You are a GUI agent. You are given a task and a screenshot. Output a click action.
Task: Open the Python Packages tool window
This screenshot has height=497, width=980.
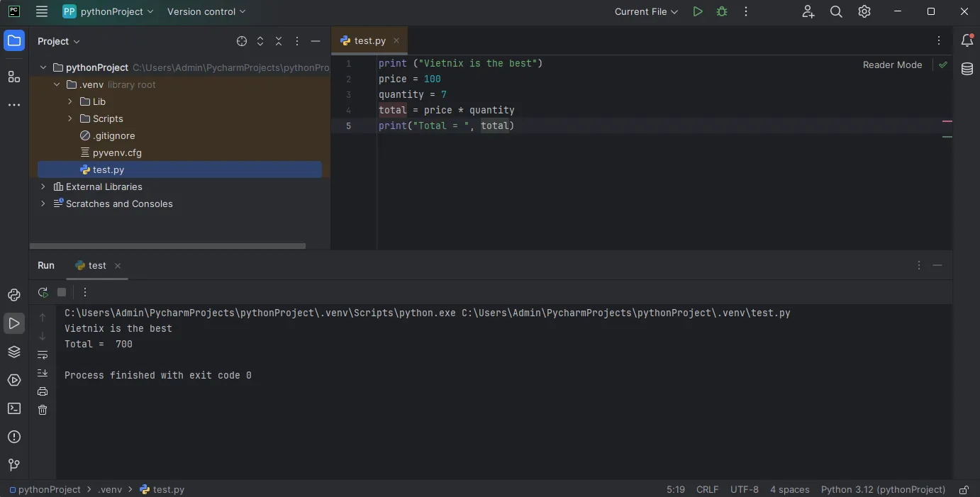pos(14,351)
